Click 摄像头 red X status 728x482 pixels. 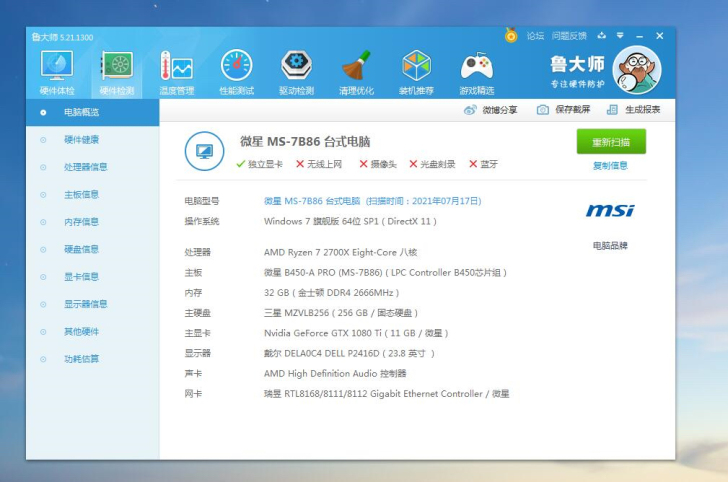click(x=378, y=164)
